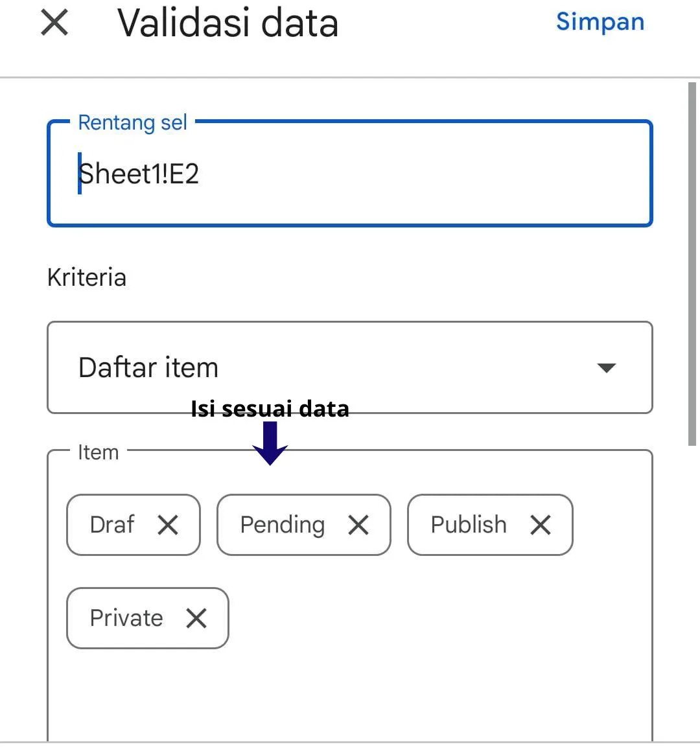Click the "Isi sesuai data" annotation text
Image resolution: width=700 pixels, height=751 pixels.
[x=270, y=409]
